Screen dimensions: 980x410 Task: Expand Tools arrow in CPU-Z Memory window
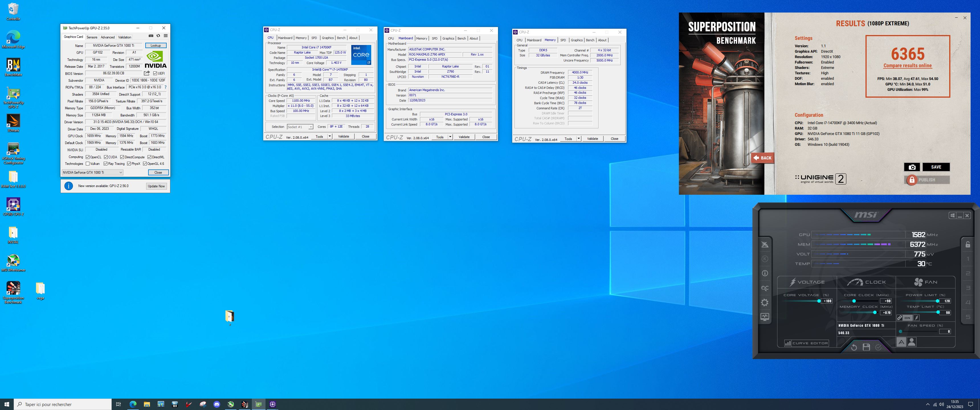pyautogui.click(x=579, y=138)
